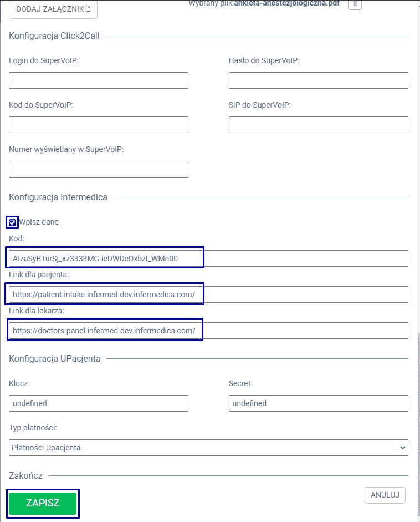420x522 pixels.
Task: Cancel with the ANULUJ button
Action: tap(385, 495)
